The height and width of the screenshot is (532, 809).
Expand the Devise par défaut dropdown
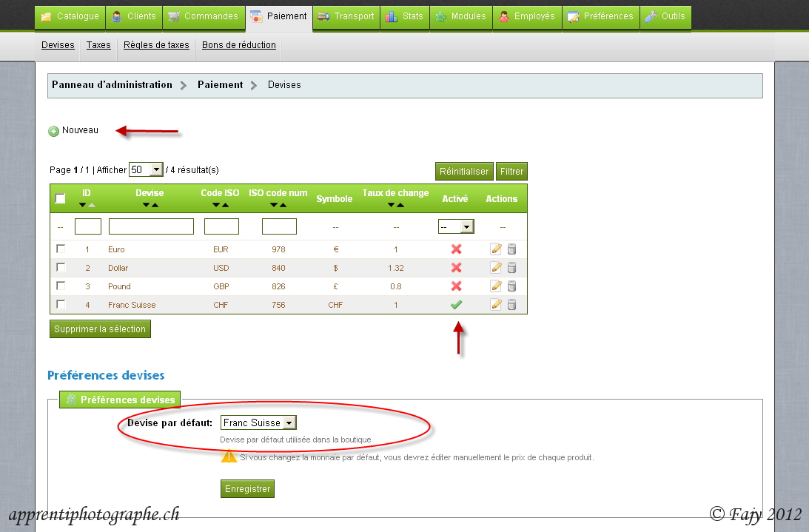pyautogui.click(x=258, y=422)
